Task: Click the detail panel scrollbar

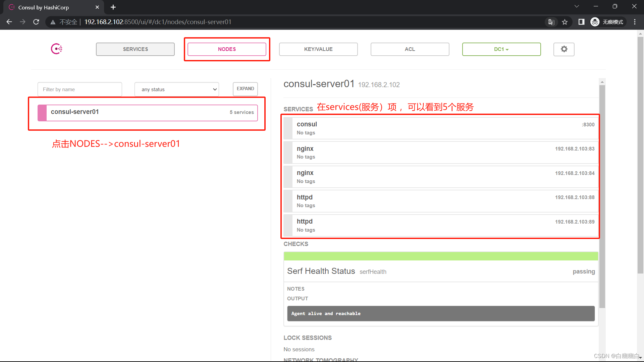Action: [x=602, y=196]
